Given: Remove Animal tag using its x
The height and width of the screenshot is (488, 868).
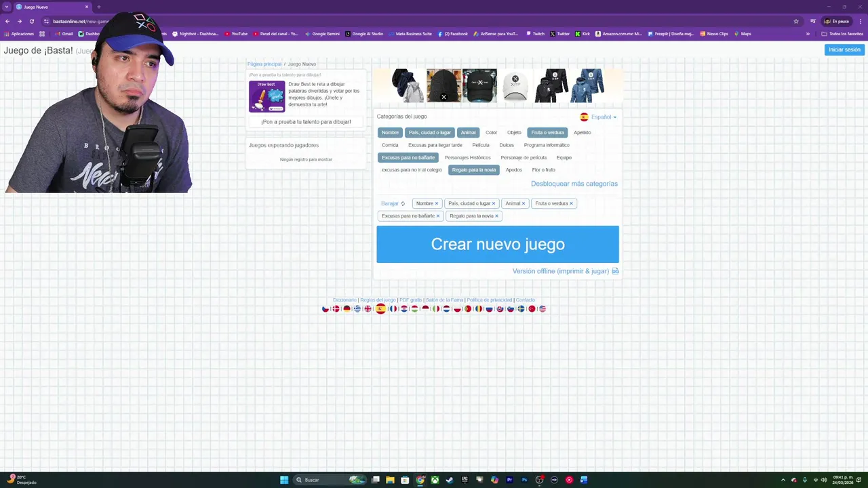Looking at the screenshot, I should 524,203.
